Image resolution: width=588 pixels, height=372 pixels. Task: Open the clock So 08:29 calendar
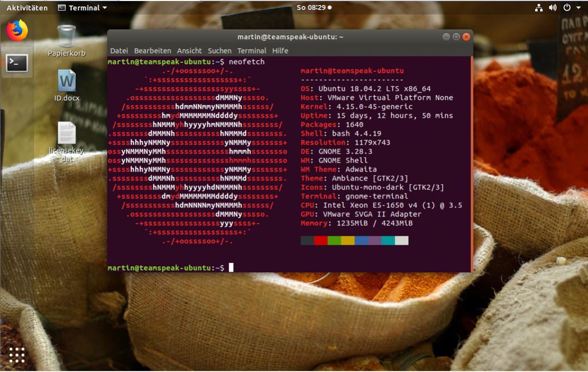(314, 7)
